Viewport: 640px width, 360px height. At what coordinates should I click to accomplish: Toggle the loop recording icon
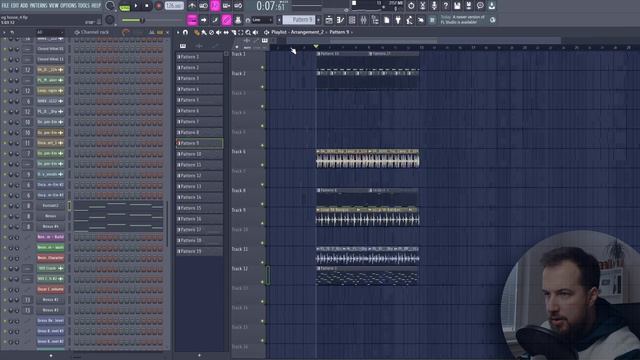tap(238, 6)
